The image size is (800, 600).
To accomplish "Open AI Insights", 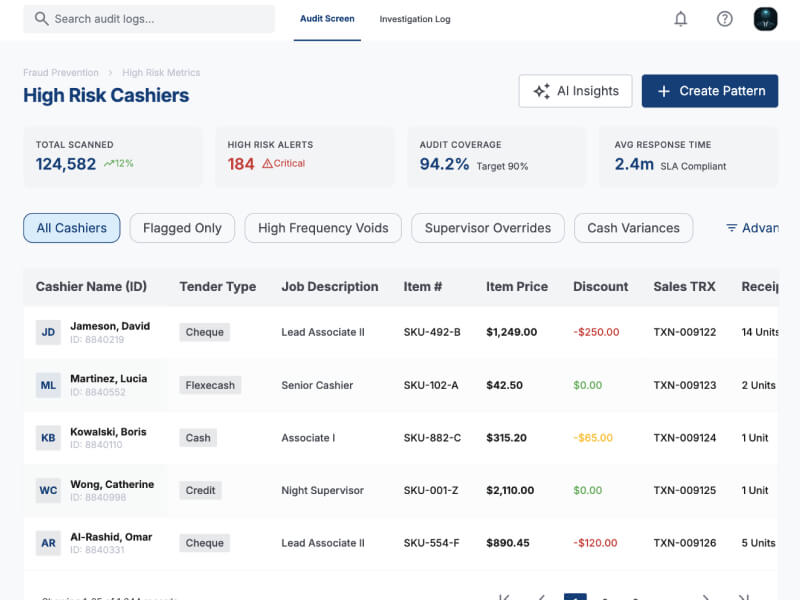I will point(576,91).
